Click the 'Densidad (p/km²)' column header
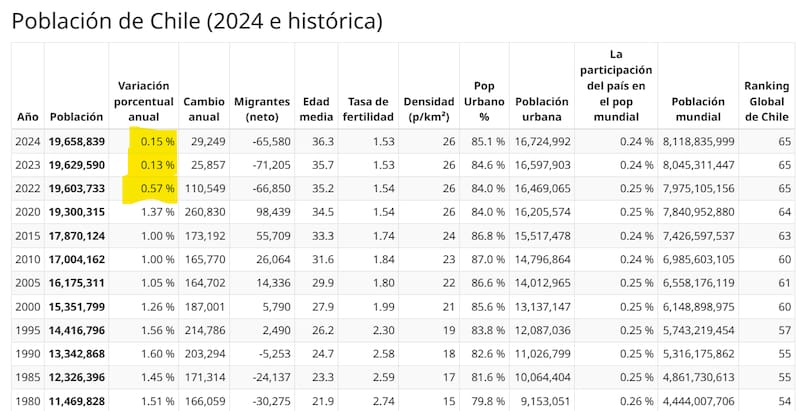Viewport: 800px width, 411px height. coord(429,109)
